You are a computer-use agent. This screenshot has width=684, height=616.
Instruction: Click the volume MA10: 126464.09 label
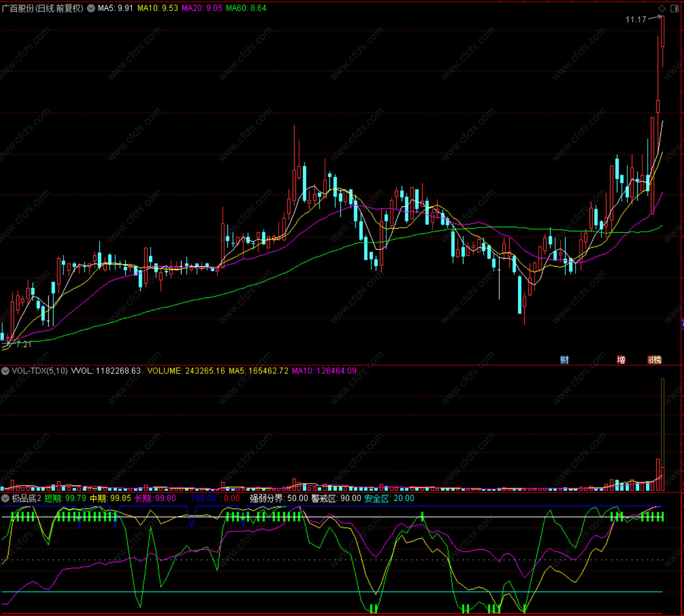324,371
